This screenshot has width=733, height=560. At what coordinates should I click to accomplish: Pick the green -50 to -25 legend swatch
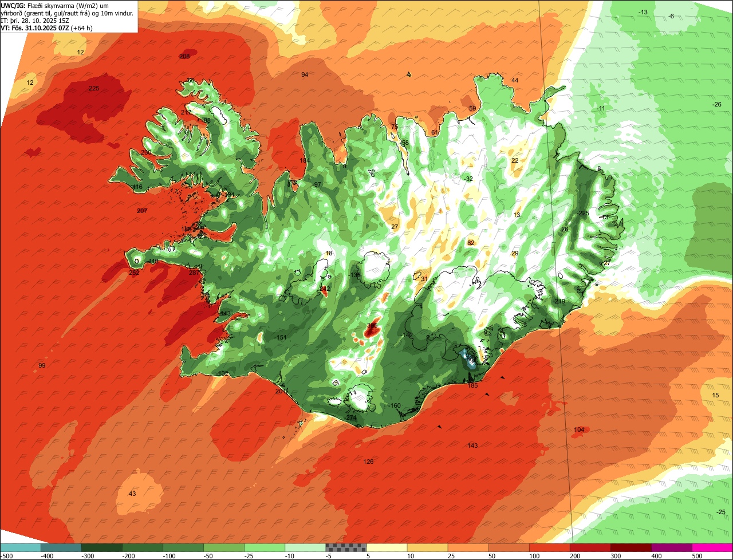pos(224,548)
